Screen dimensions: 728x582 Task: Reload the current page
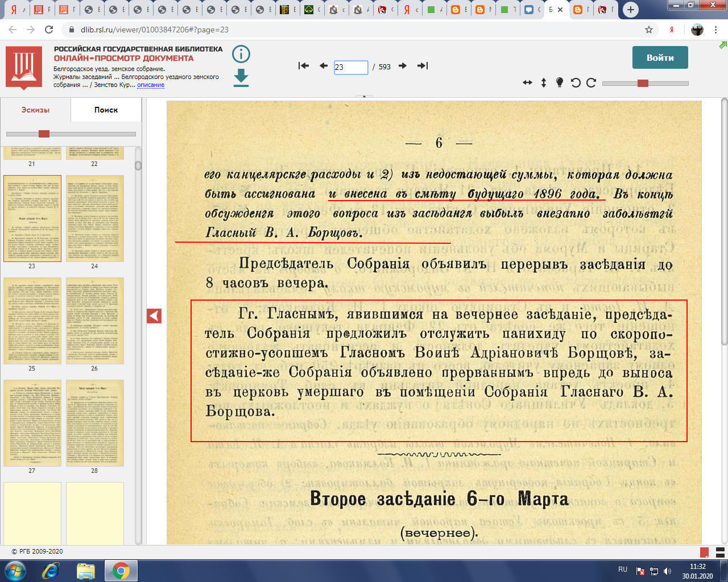pyautogui.click(x=49, y=30)
